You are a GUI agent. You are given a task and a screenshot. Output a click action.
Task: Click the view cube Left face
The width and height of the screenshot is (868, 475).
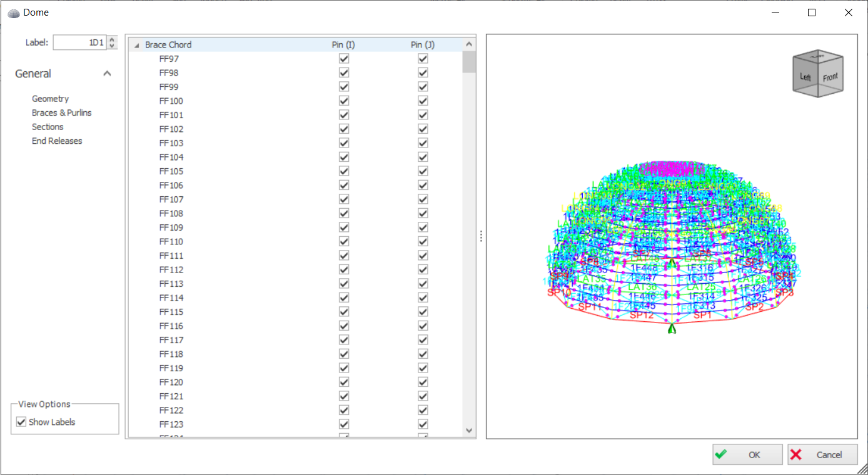(x=805, y=77)
